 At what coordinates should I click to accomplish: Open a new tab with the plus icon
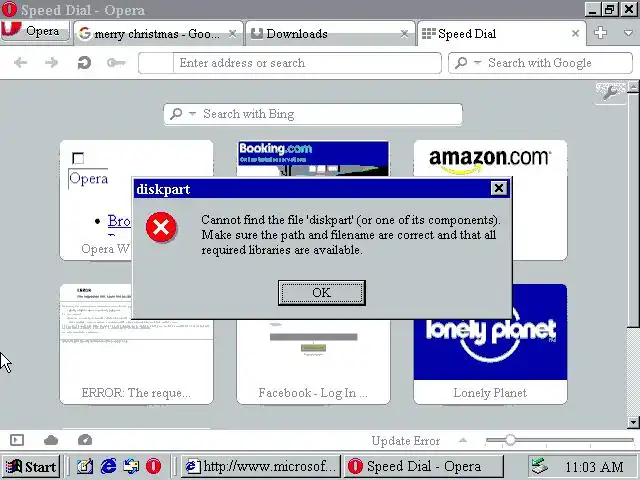tap(600, 33)
